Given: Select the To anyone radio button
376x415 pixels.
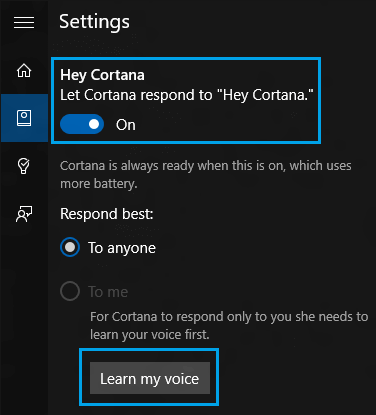Looking at the screenshot, I should 70,247.
